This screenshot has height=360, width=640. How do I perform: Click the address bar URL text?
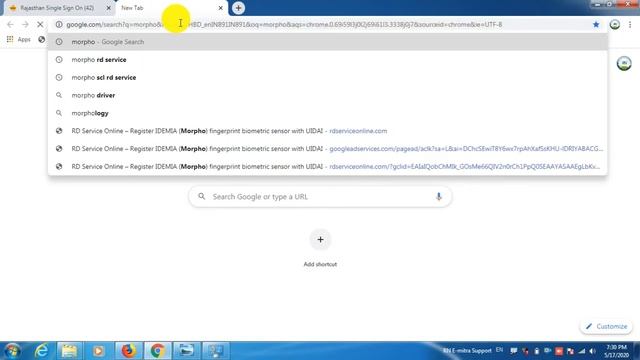(x=284, y=24)
